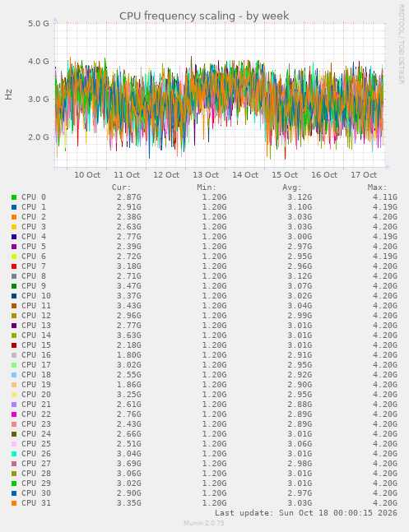The width and height of the screenshot is (409, 532).
Task: Click the '17 Oct' x-axis label
Action: [364, 175]
